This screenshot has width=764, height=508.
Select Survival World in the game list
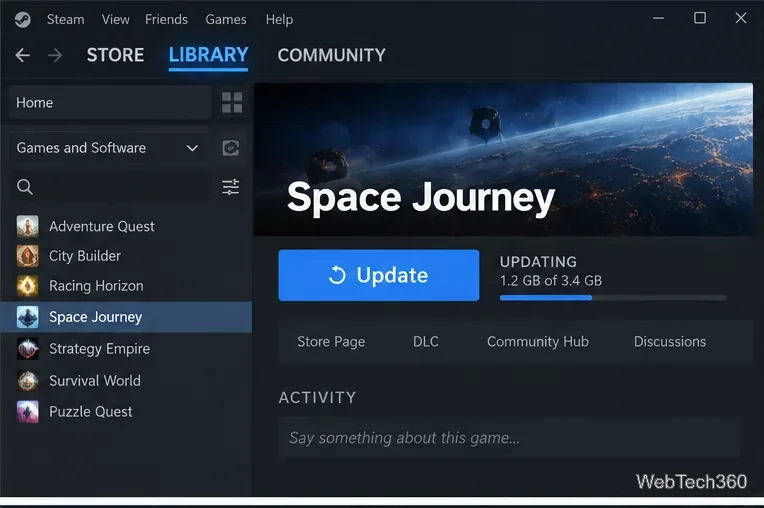126,381
